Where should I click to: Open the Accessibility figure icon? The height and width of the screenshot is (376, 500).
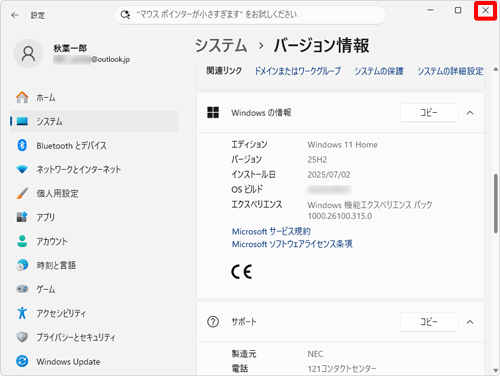[x=22, y=313]
